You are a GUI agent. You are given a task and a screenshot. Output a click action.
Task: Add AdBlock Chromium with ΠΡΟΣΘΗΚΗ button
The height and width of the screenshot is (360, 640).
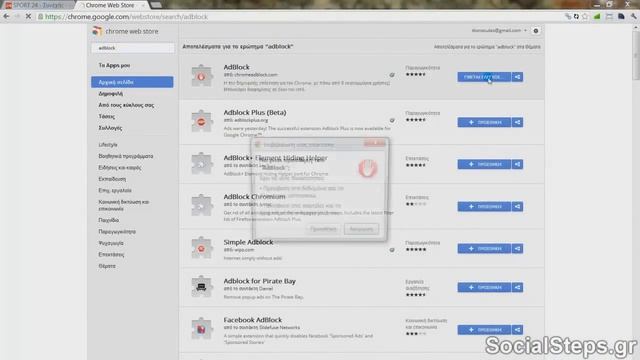(484, 207)
